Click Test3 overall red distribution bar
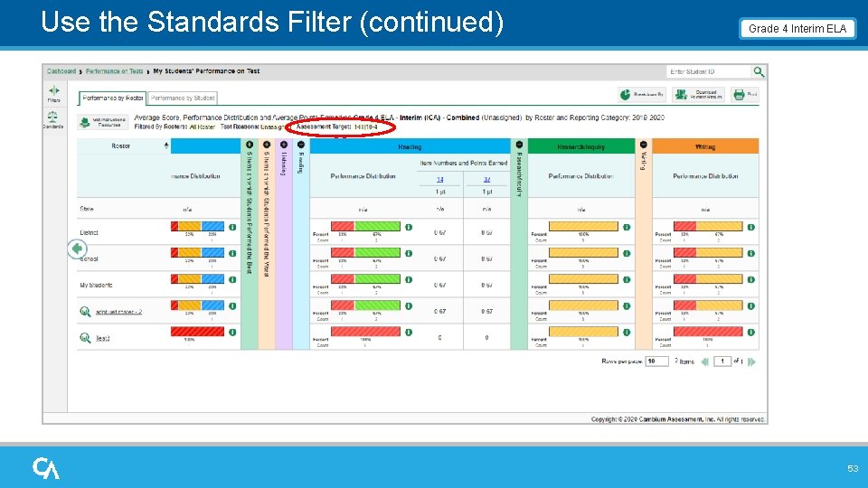868x488 pixels. (198, 332)
